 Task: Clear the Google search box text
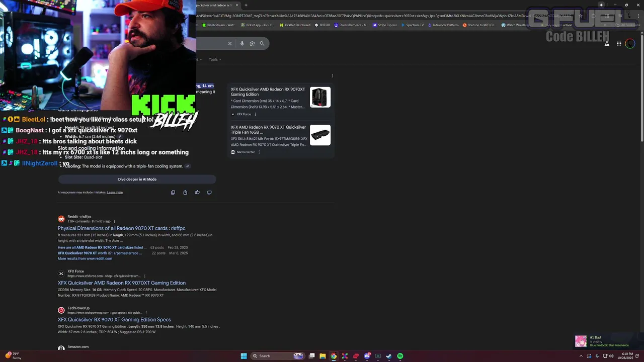pyautogui.click(x=230, y=44)
